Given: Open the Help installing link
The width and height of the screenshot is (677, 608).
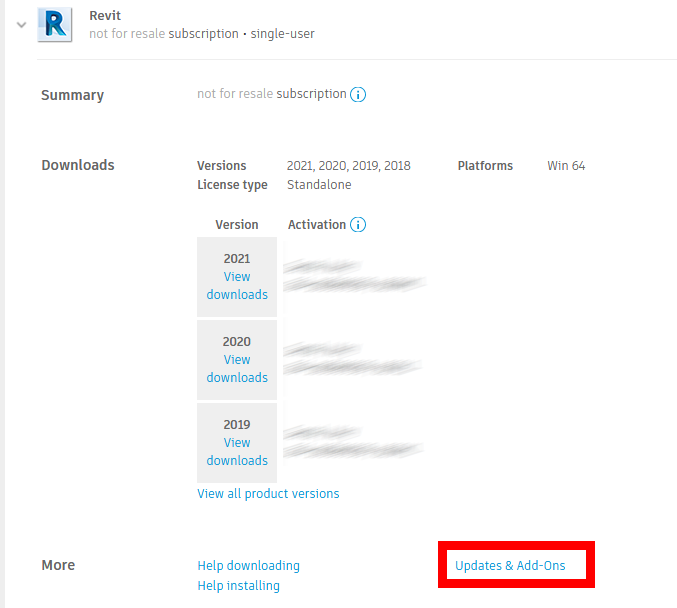Looking at the screenshot, I should (x=238, y=586).
